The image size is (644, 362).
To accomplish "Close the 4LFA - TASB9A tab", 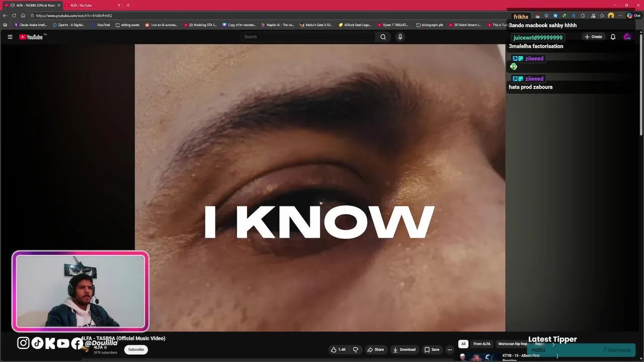I will (x=59, y=5).
